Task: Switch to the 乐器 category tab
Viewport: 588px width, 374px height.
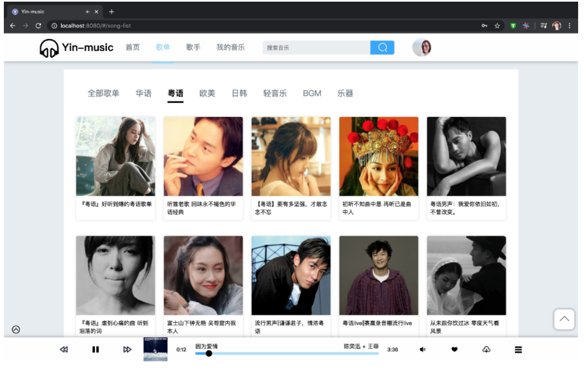Action: click(x=345, y=93)
